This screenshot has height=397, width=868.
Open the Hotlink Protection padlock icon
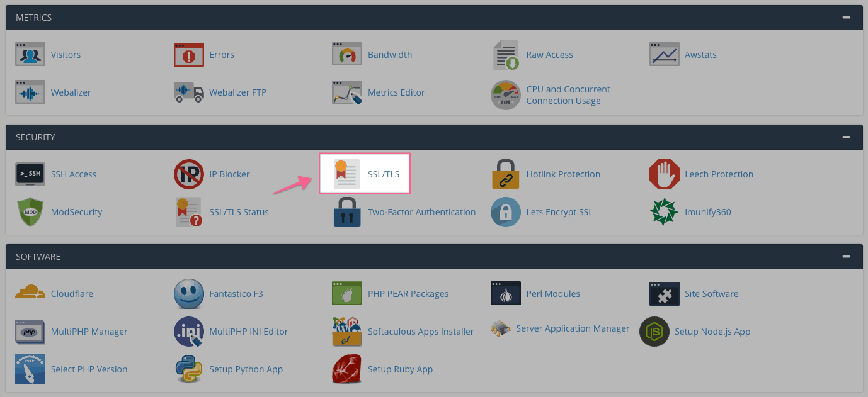(506, 174)
